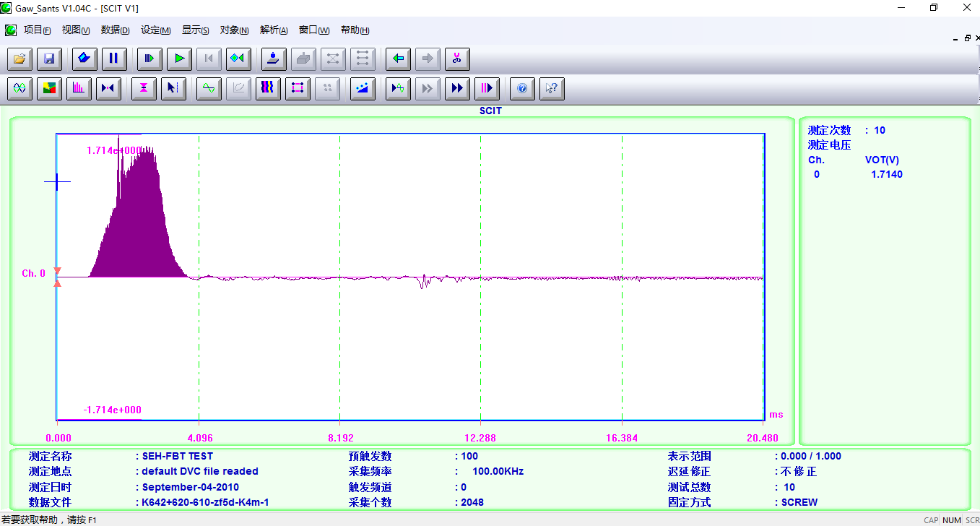
Task: Open the 数据(D) menu
Action: pyautogui.click(x=115, y=30)
